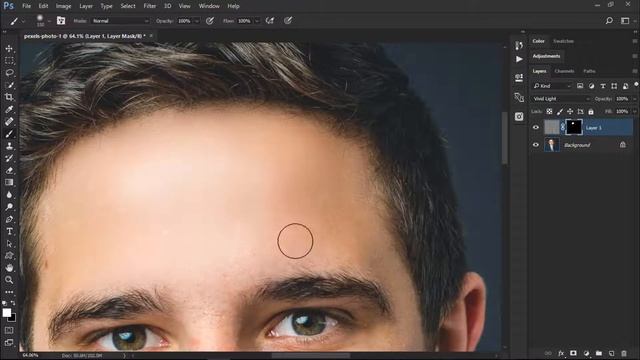Select the Clone Stamp tool

pos(9,146)
